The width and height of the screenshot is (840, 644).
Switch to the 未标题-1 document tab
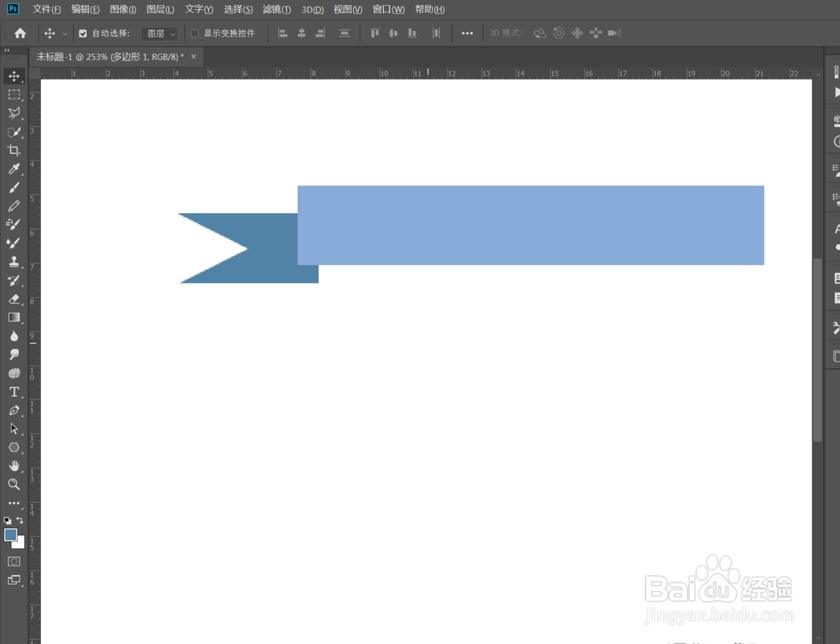point(110,57)
